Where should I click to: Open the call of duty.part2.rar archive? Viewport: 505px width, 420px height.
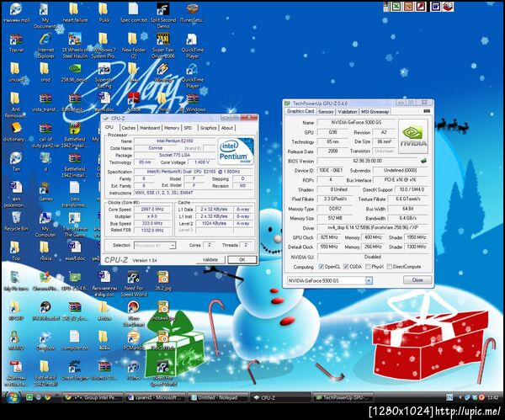point(45,136)
